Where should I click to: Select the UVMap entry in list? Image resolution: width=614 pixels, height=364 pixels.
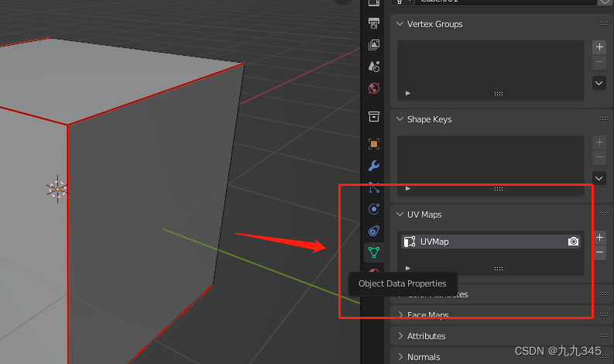[x=491, y=242]
